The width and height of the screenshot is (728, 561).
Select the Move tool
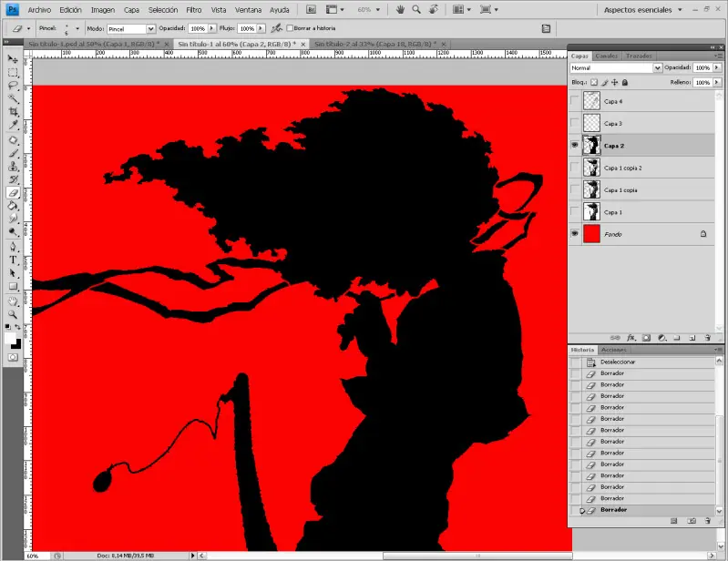pyautogui.click(x=13, y=59)
